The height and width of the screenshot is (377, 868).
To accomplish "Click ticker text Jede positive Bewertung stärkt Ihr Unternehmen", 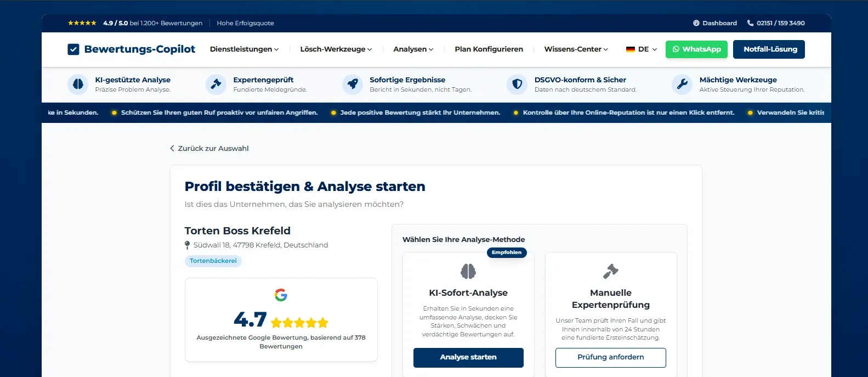I will click(x=420, y=112).
